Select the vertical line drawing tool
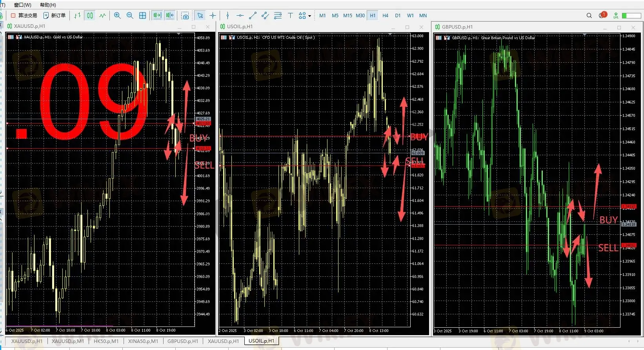Image resolution: width=644 pixels, height=350 pixels. pos(227,16)
